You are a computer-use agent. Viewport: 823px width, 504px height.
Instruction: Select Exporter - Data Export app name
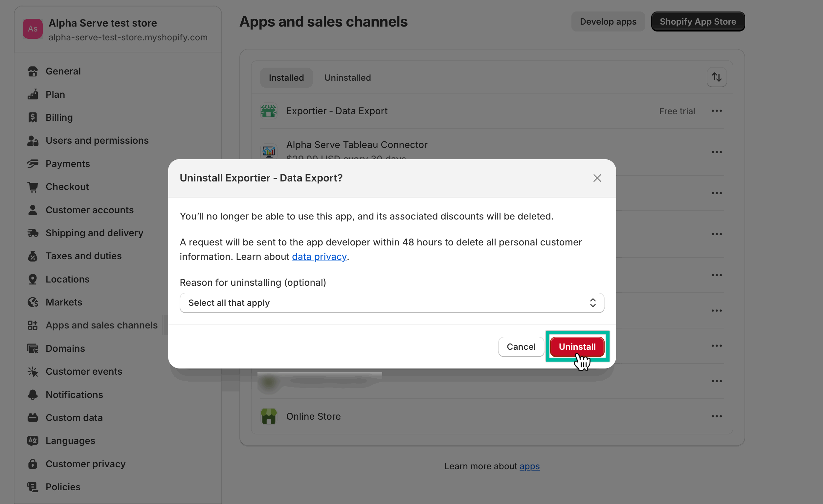point(337,111)
